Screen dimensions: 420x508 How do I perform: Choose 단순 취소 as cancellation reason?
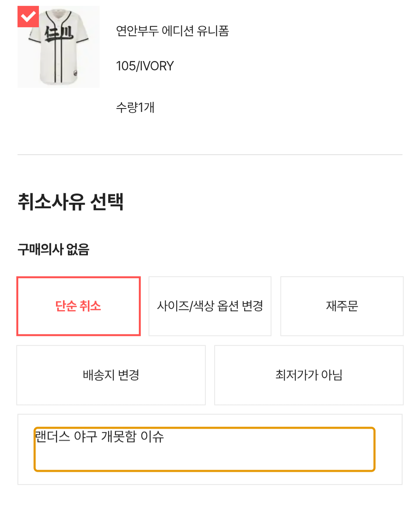tap(78, 306)
